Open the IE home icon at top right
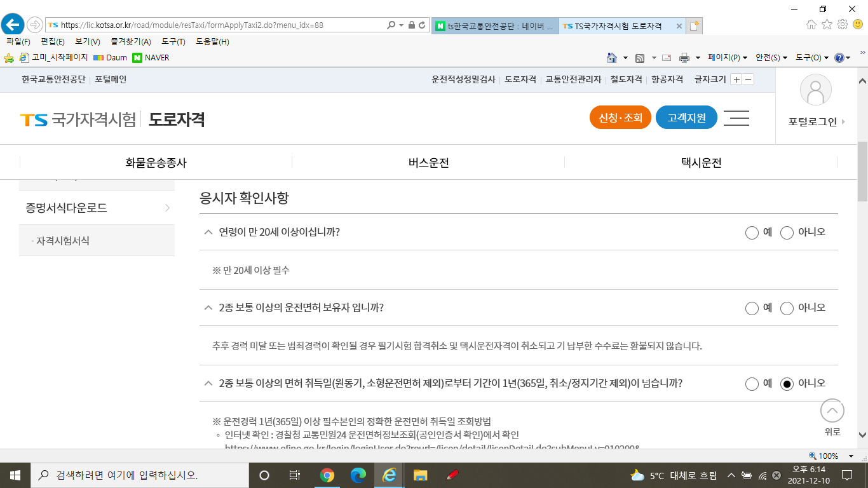868x488 pixels. 811,25
